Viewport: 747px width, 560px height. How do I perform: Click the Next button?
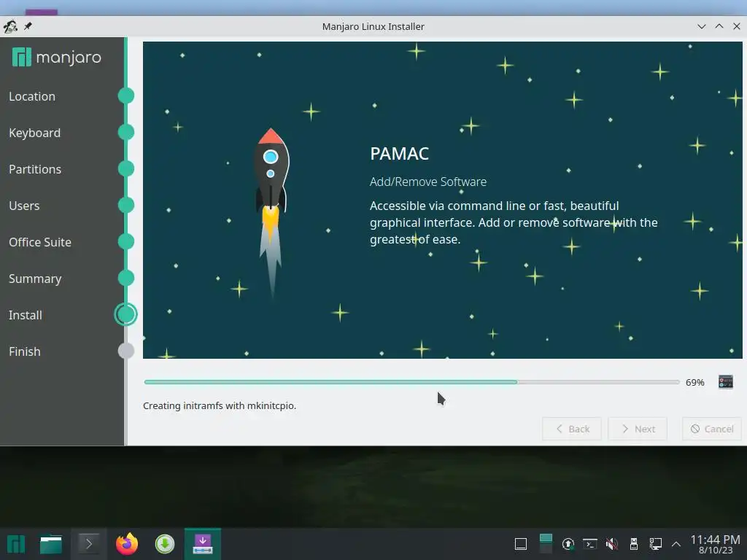[x=638, y=429]
